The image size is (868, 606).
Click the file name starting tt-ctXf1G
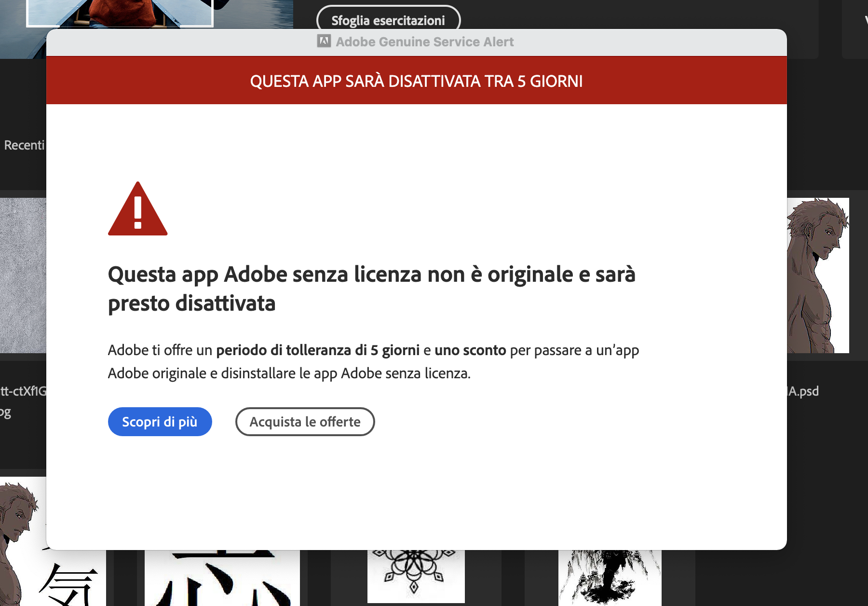click(23, 391)
